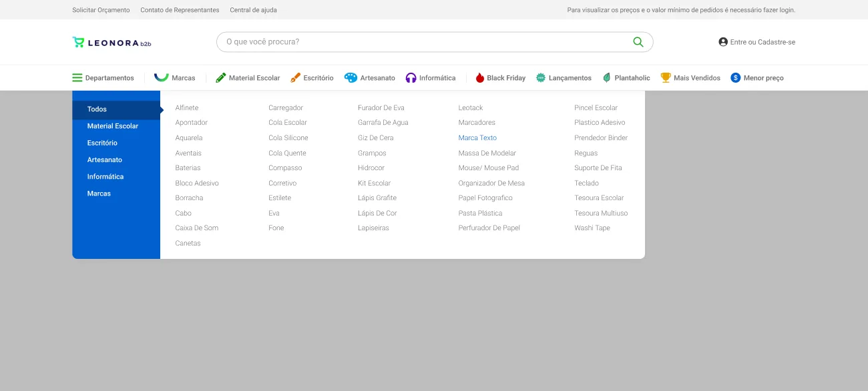
Task: Open the Bloco Adesivo category
Action: point(197,183)
